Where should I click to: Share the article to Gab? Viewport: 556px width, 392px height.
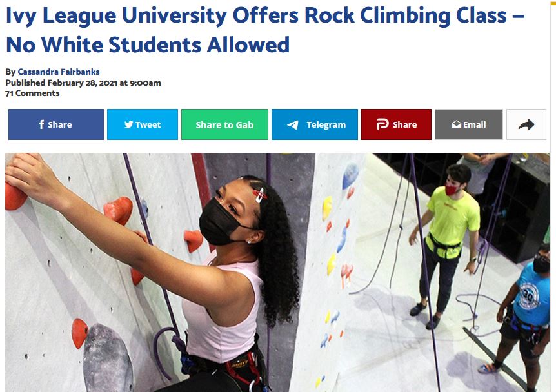(225, 124)
